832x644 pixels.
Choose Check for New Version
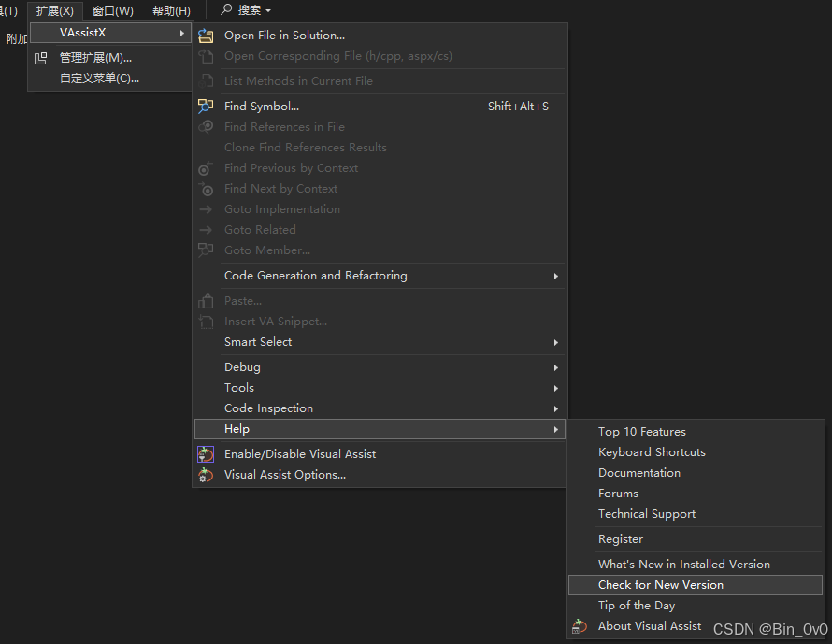tap(696, 585)
